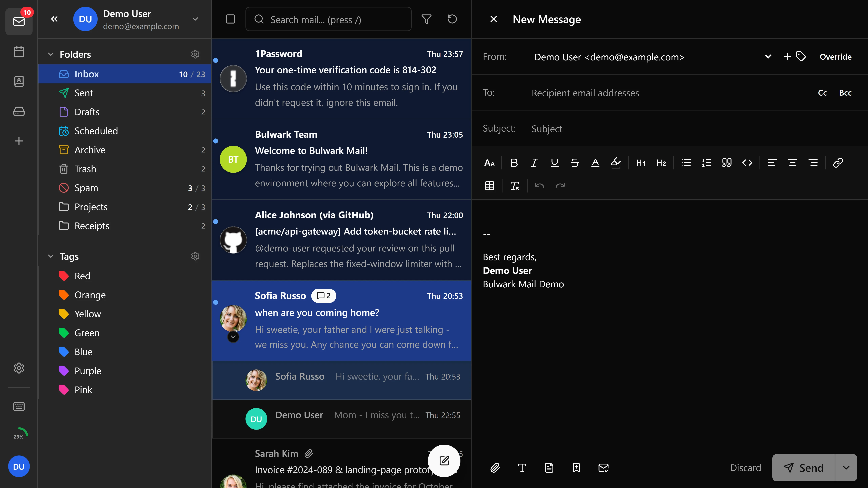
Task: Toggle the plain text mode icon
Action: tap(522, 468)
